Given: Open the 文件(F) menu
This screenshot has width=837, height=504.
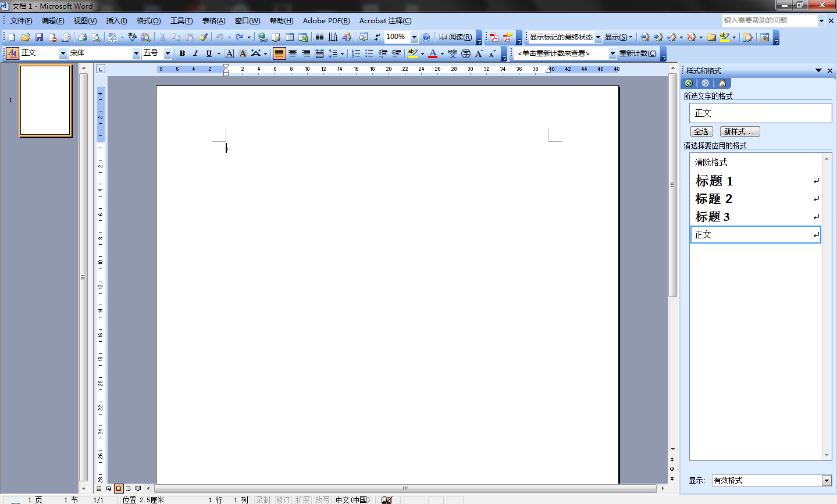Looking at the screenshot, I should point(22,21).
